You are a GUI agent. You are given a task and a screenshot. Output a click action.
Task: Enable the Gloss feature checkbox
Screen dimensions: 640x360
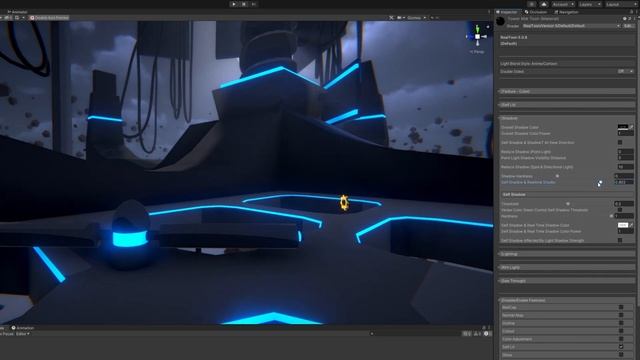(x=621, y=355)
